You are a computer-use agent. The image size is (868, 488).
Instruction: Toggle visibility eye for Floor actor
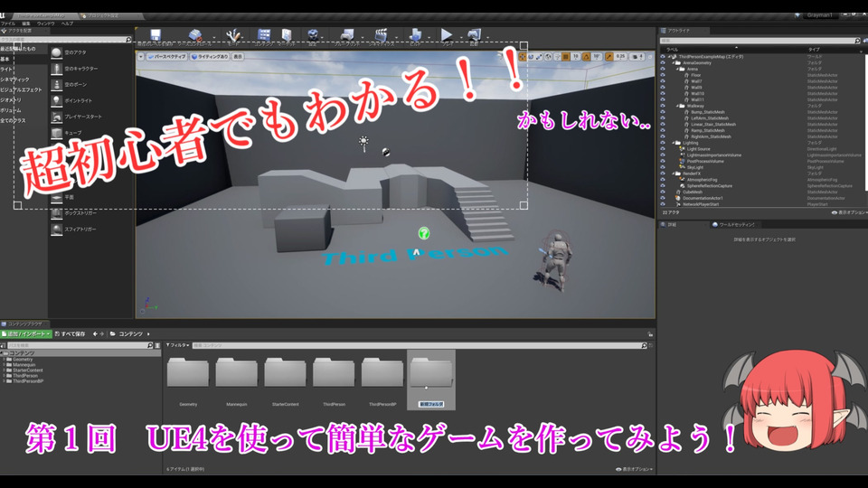tap(663, 75)
